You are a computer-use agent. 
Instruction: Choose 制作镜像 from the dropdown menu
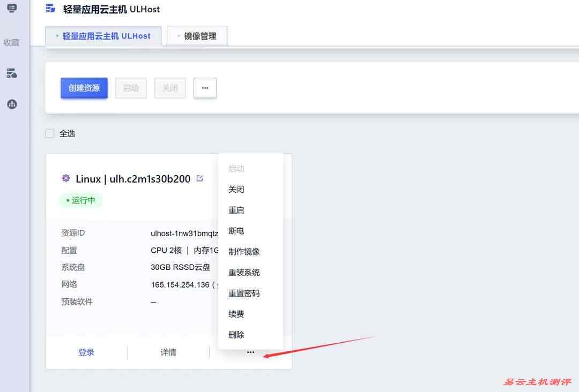coord(244,251)
